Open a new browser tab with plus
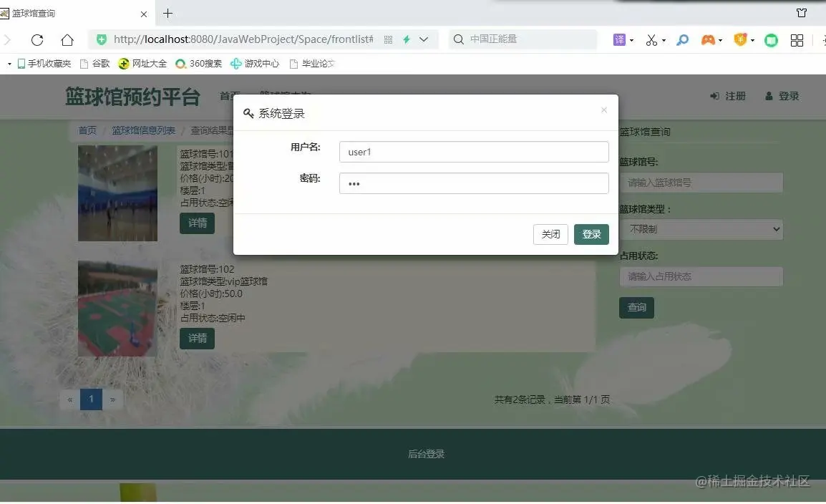The width and height of the screenshot is (826, 504). point(168,13)
